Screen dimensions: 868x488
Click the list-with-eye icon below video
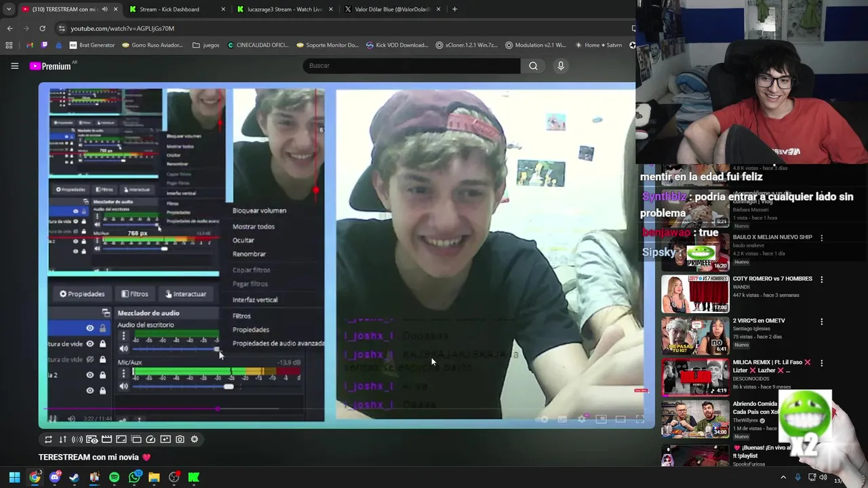92,439
